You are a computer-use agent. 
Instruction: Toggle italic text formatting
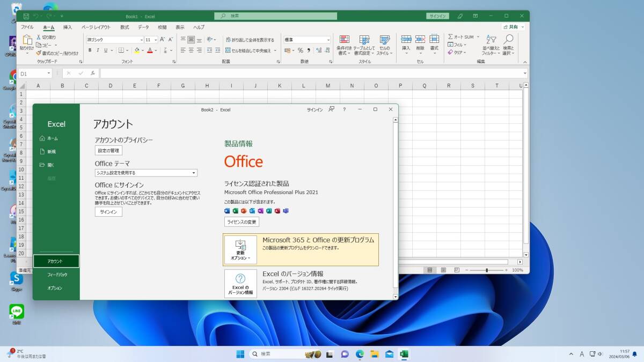point(98,50)
